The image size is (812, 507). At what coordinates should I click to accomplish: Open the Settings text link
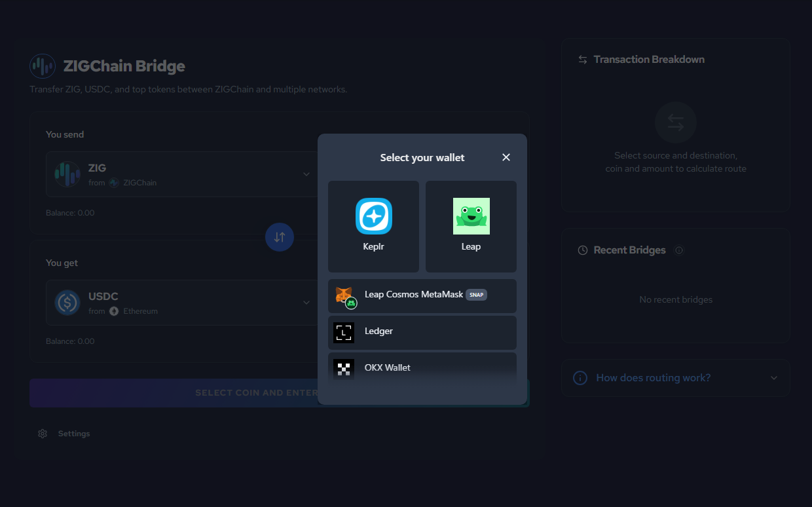[74, 434]
